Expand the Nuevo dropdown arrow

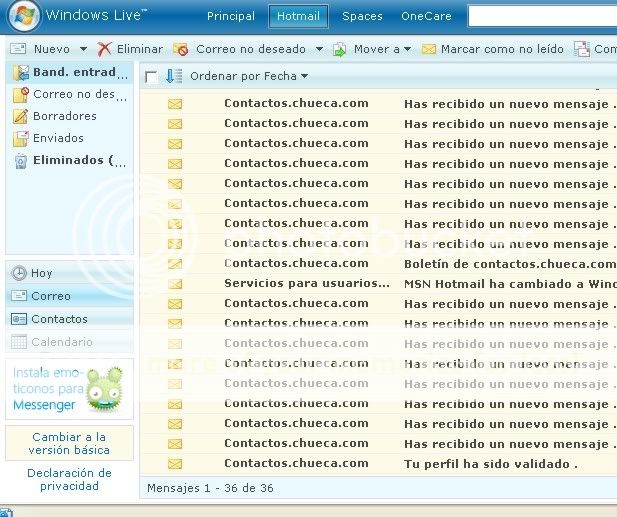click(x=83, y=49)
